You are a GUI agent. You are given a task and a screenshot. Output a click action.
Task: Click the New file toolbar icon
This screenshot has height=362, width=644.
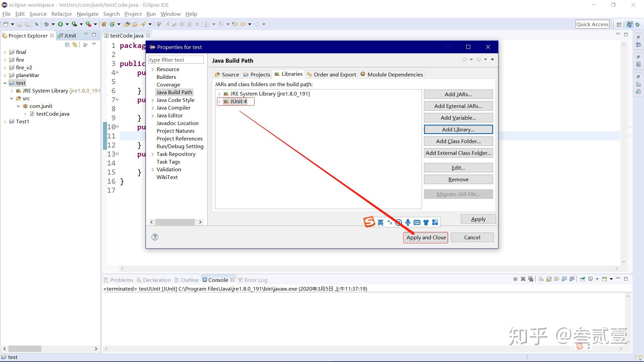[x=6, y=24]
